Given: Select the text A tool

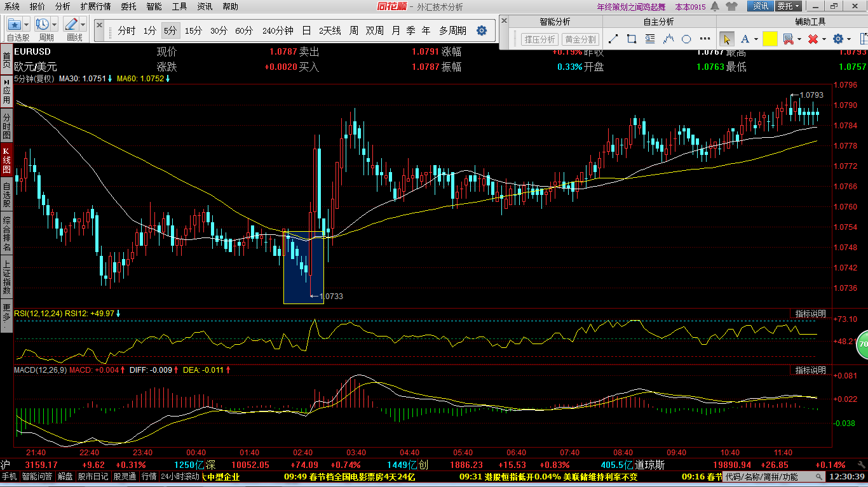Looking at the screenshot, I should click(x=745, y=39).
